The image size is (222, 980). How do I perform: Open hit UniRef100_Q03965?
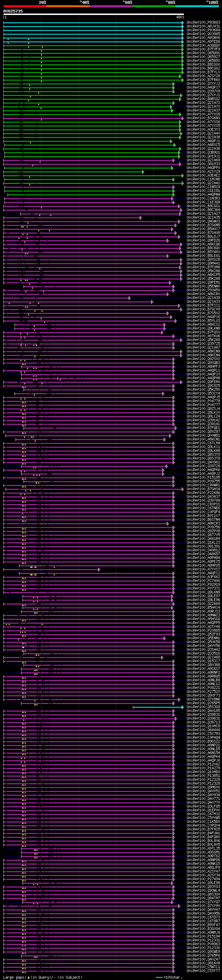click(203, 34)
